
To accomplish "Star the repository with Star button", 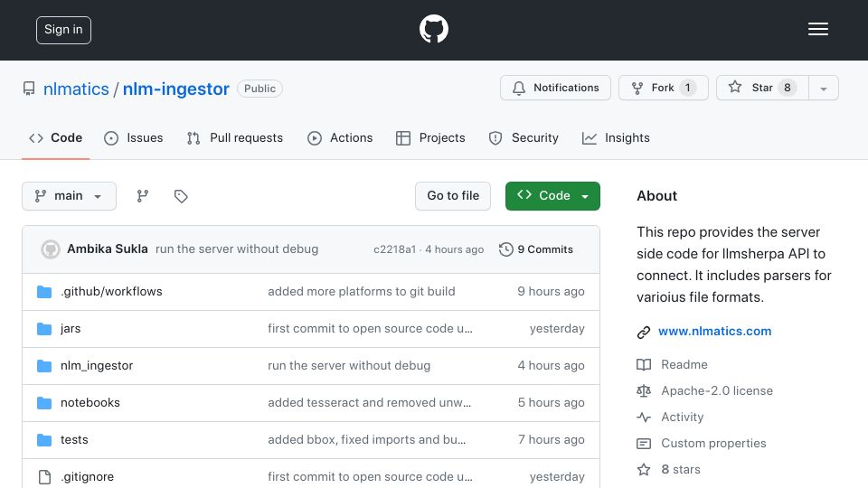I will pos(762,88).
